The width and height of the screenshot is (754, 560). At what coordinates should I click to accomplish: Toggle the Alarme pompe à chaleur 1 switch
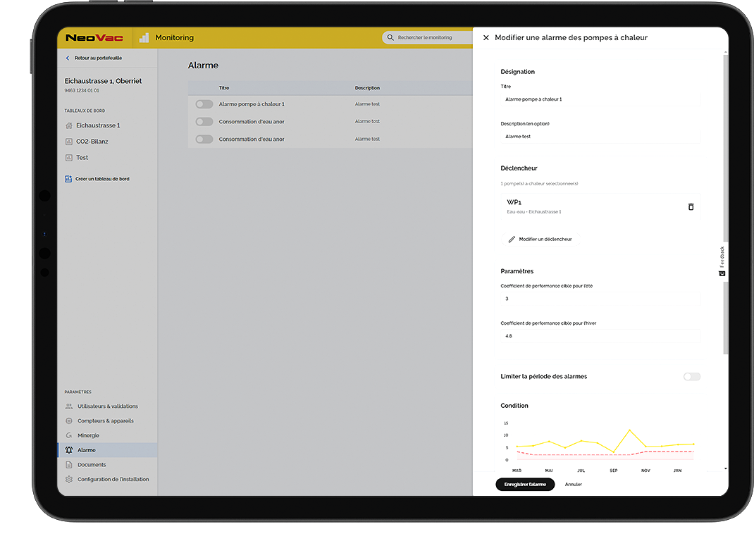pos(204,104)
